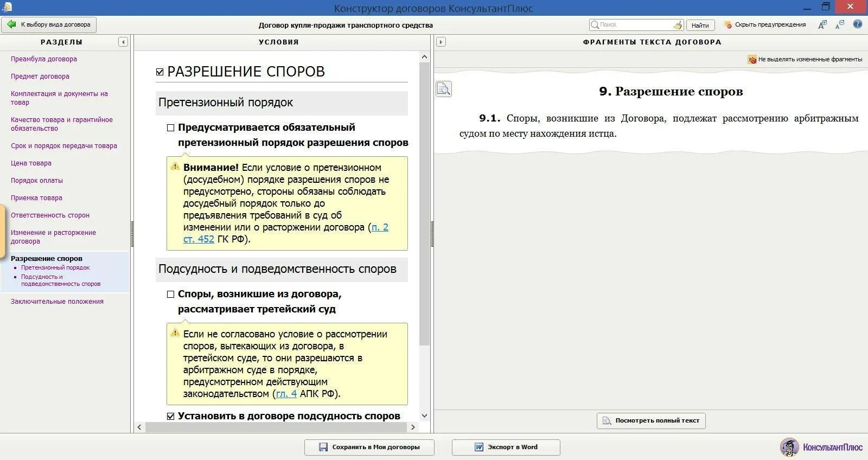Image resolution: width=868 pixels, height=460 pixels.
Task: Click the yellow side tab on left edge
Action: [2, 232]
